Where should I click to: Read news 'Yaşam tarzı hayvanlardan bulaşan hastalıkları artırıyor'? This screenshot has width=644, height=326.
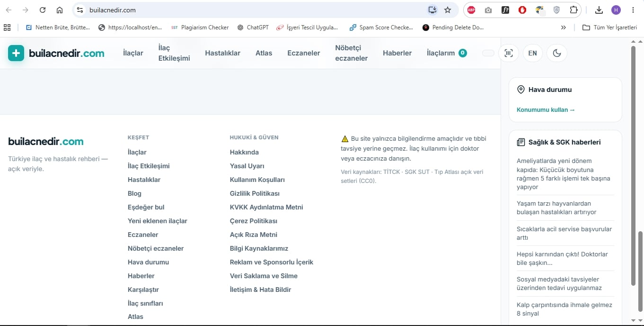click(x=556, y=208)
